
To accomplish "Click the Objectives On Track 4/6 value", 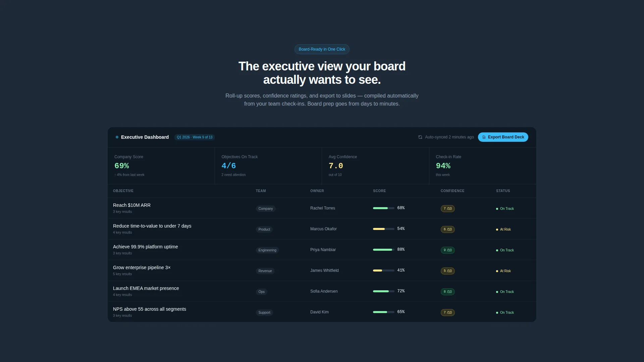I will click(x=228, y=166).
